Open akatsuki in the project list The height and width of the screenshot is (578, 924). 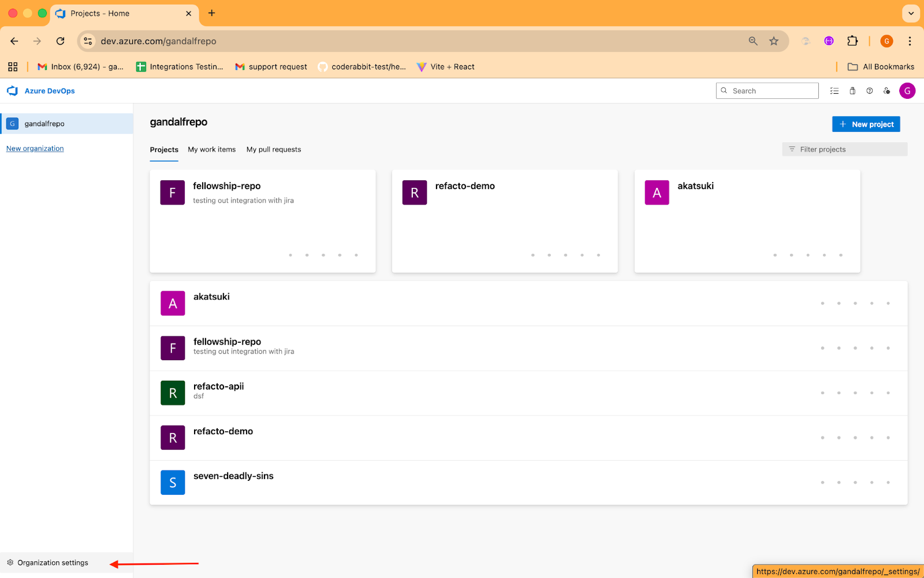[x=211, y=297]
